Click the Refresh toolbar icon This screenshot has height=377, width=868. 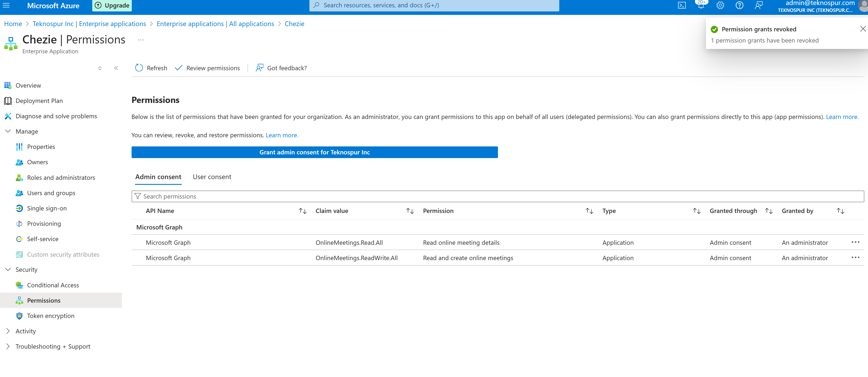point(139,68)
